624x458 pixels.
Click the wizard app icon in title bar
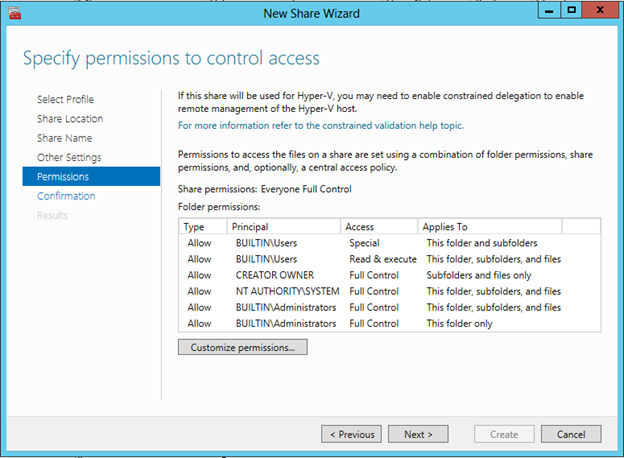[13, 12]
